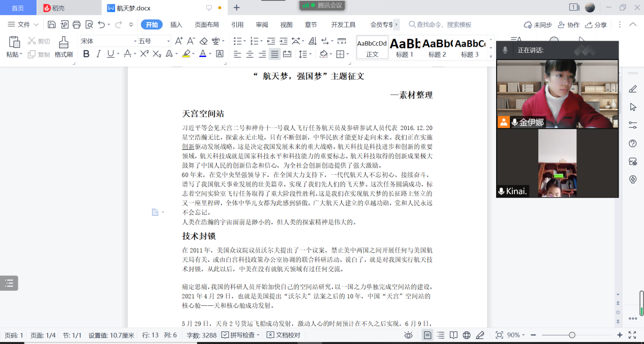This screenshot has width=644, height=344.
Task: Click the print icon in quick access toolbar
Action: click(77, 24)
